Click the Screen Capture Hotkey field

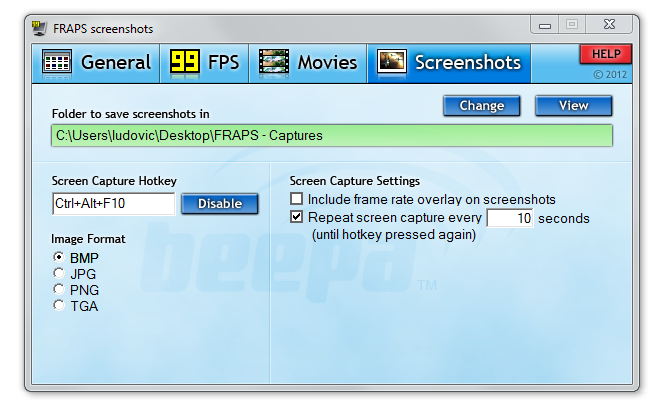(x=114, y=204)
